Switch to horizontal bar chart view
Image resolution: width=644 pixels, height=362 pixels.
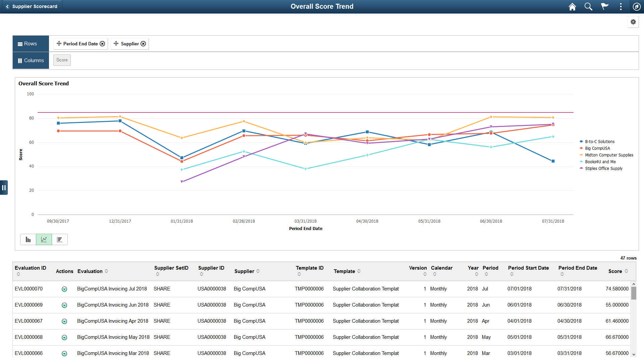click(60, 239)
